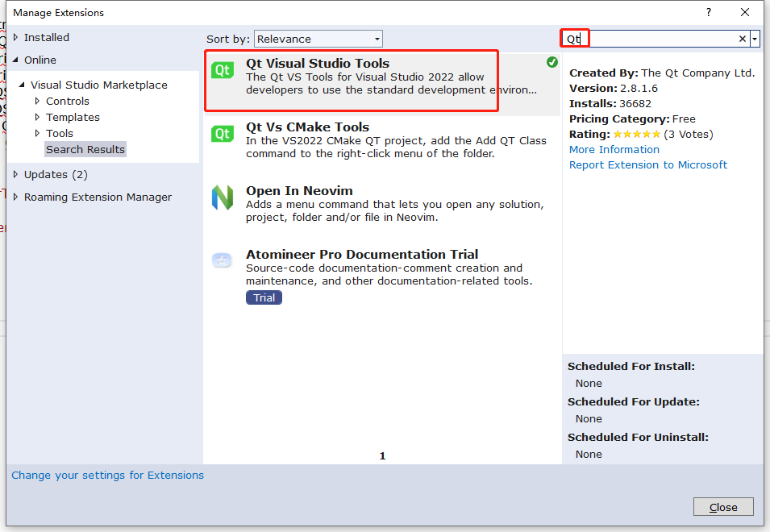The width and height of the screenshot is (770, 532).
Task: Close the Manage Extensions dialog with X
Action: [x=745, y=12]
